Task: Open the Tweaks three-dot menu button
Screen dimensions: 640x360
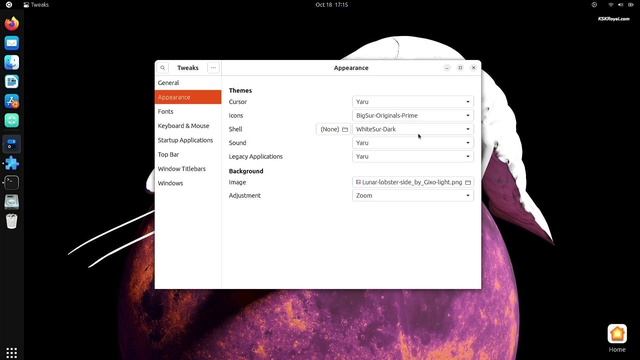Action: point(213,68)
